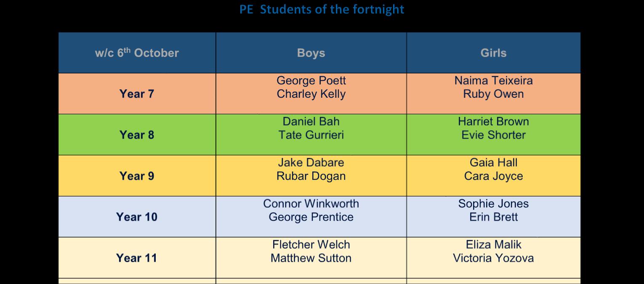Click the Boys column header

(x=311, y=53)
